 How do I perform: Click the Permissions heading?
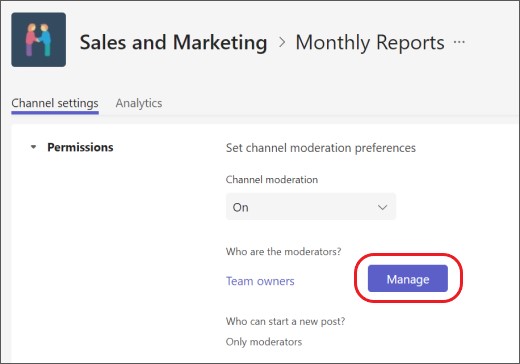[x=80, y=147]
